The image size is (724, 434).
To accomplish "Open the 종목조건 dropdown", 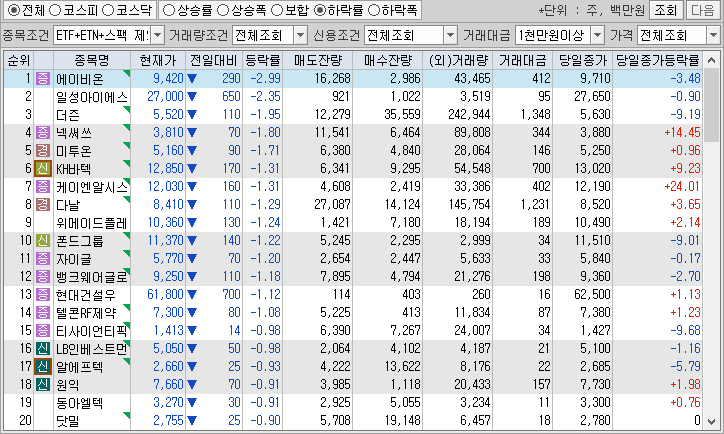I will tap(157, 35).
